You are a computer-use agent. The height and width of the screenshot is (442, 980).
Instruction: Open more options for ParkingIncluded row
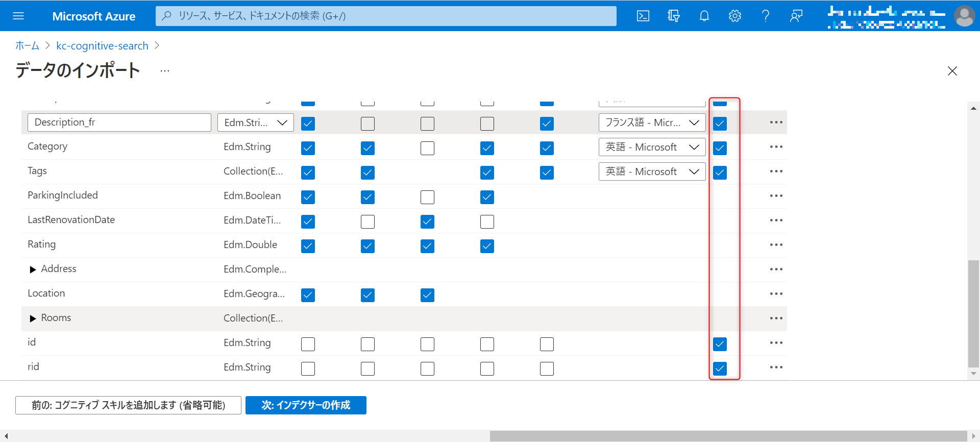[776, 196]
